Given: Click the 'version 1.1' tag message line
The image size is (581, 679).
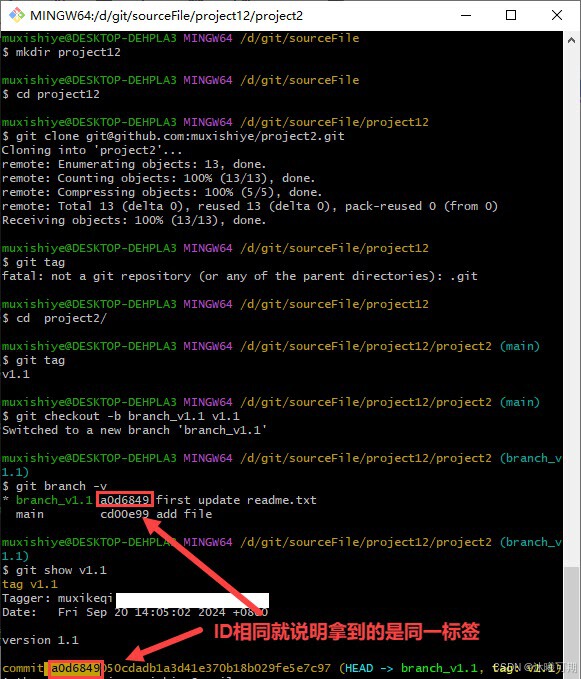Looking at the screenshot, I should pyautogui.click(x=40, y=640).
